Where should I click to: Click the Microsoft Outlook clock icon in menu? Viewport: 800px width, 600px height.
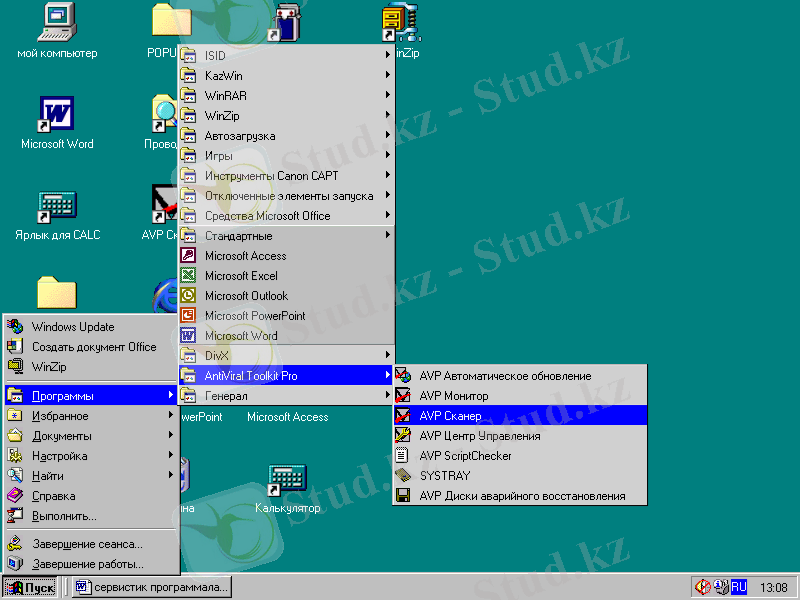pyautogui.click(x=188, y=295)
